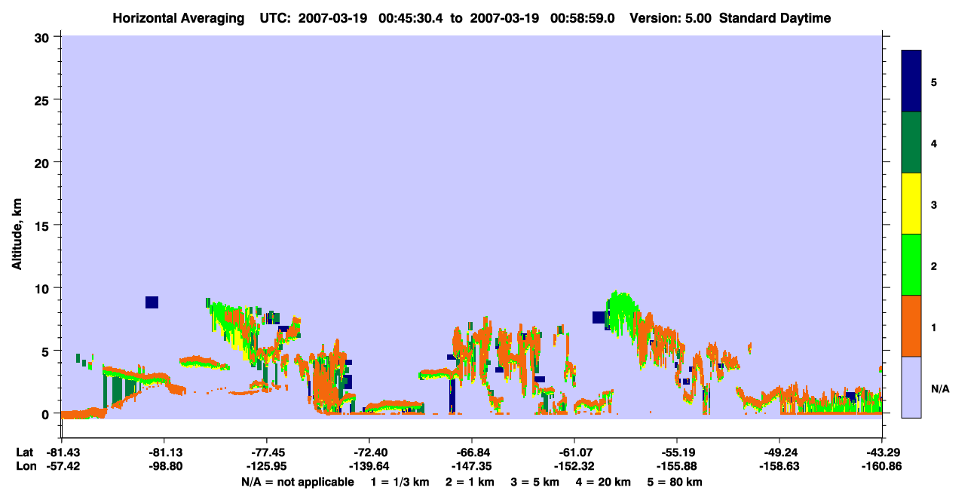The width and height of the screenshot is (980, 503).
Task: Click the orange color bar segment labeled 1
Action: click(x=911, y=326)
